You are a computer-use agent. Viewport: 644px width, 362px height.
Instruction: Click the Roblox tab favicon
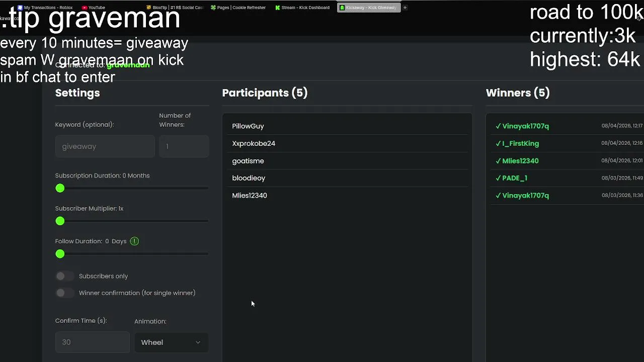(x=20, y=8)
